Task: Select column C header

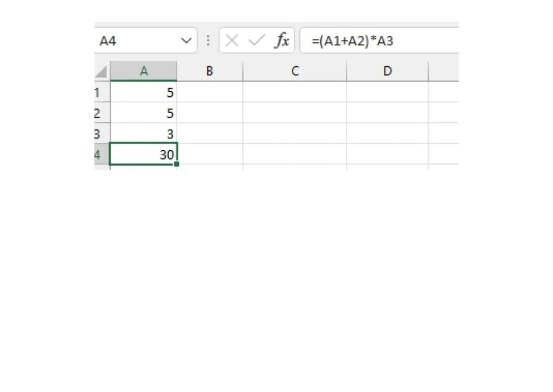Action: pos(295,71)
